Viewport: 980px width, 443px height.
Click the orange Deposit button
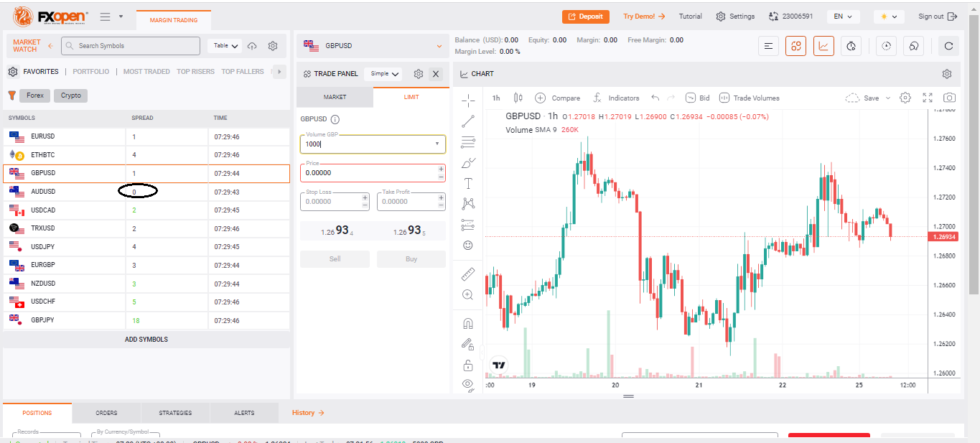click(x=586, y=17)
